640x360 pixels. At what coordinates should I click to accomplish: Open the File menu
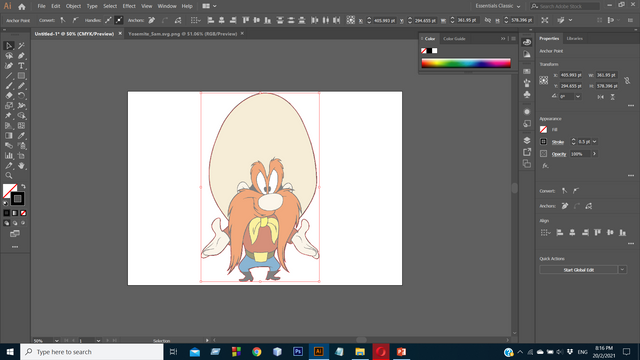(x=42, y=6)
